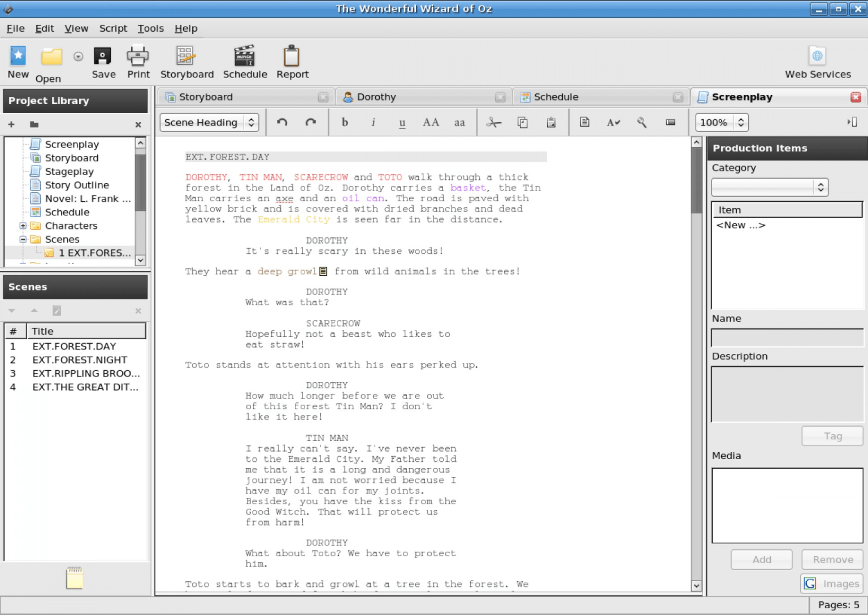Viewport: 868px width, 615px height.
Task: Toggle bold formatting
Action: pos(345,122)
